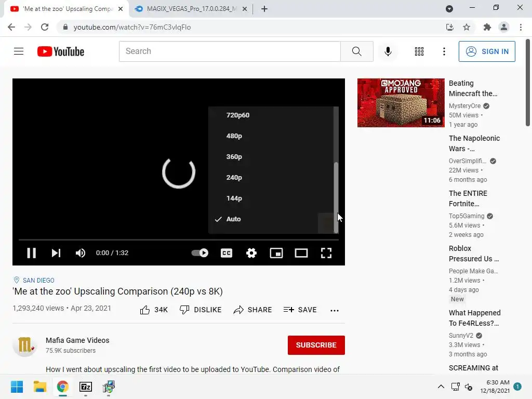The image size is (532, 399).
Task: Open the tab search dropdown
Action: pyautogui.click(x=449, y=9)
